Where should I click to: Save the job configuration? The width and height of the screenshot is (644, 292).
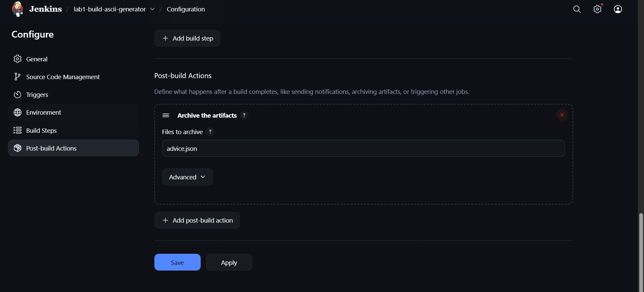coord(177,262)
